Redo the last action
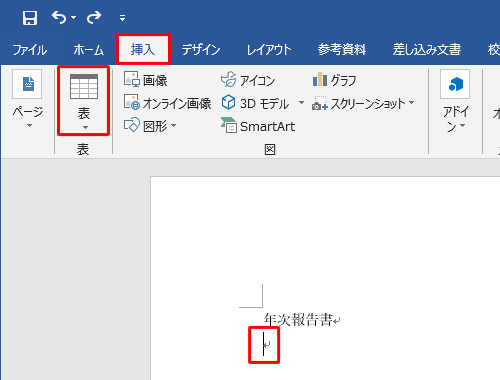The image size is (500, 380). (x=94, y=17)
